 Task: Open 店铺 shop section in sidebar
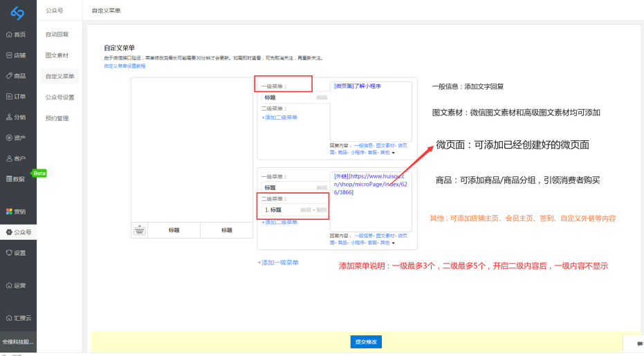tap(16, 55)
